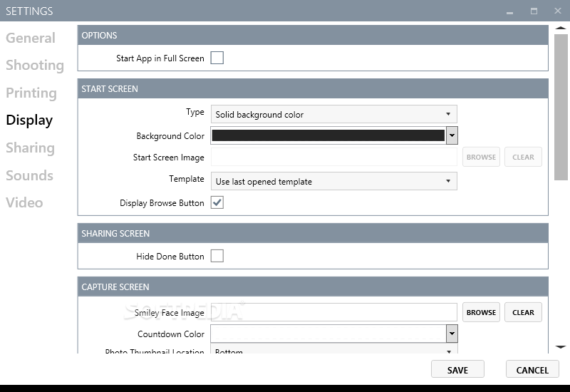Click the scrollbar down arrow
Viewport: 570px width, 392px height.
(x=561, y=347)
